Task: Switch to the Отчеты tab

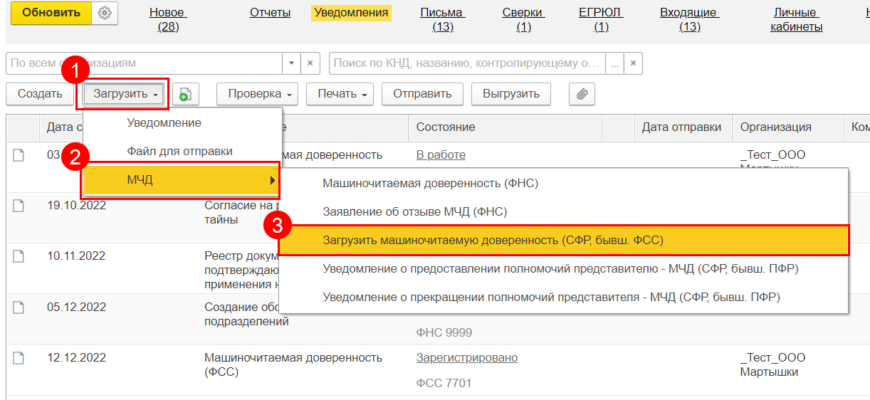Action: click(270, 13)
